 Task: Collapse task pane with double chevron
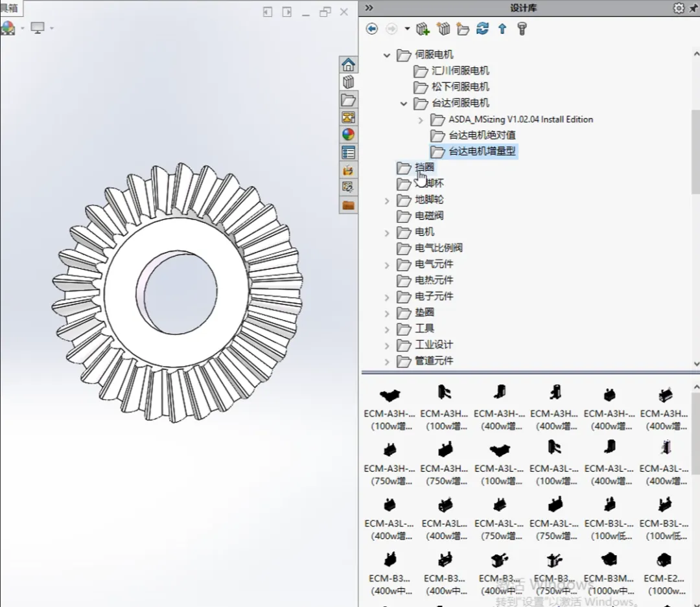pyautogui.click(x=369, y=8)
